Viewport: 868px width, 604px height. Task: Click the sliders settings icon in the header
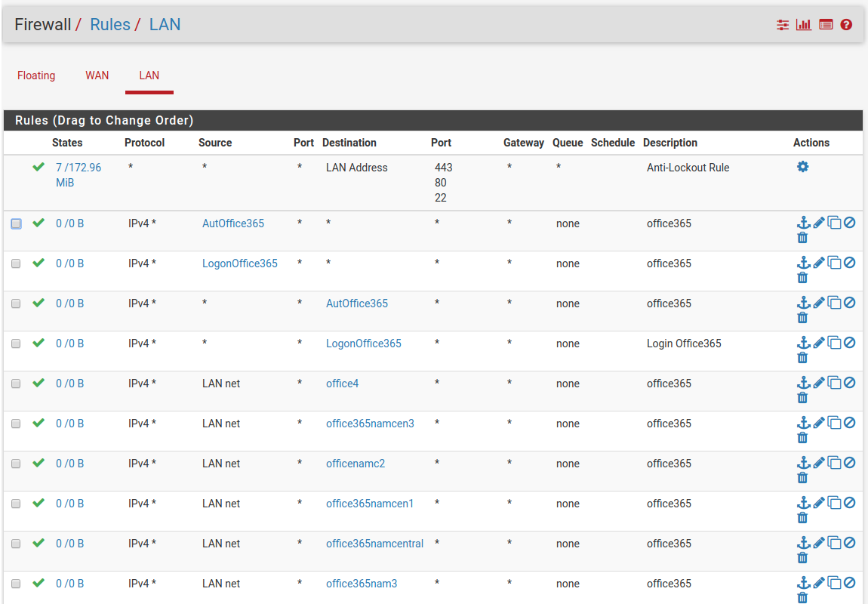click(x=783, y=24)
